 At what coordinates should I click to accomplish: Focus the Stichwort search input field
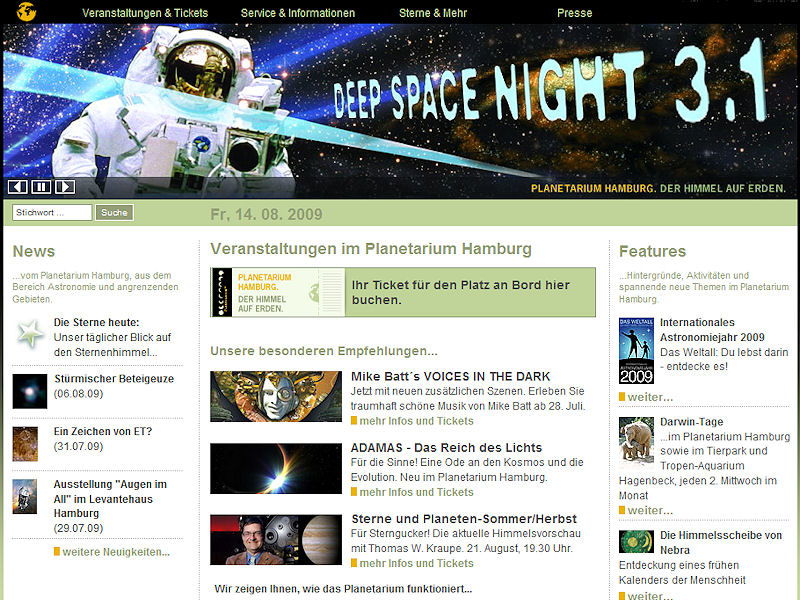click(52, 212)
